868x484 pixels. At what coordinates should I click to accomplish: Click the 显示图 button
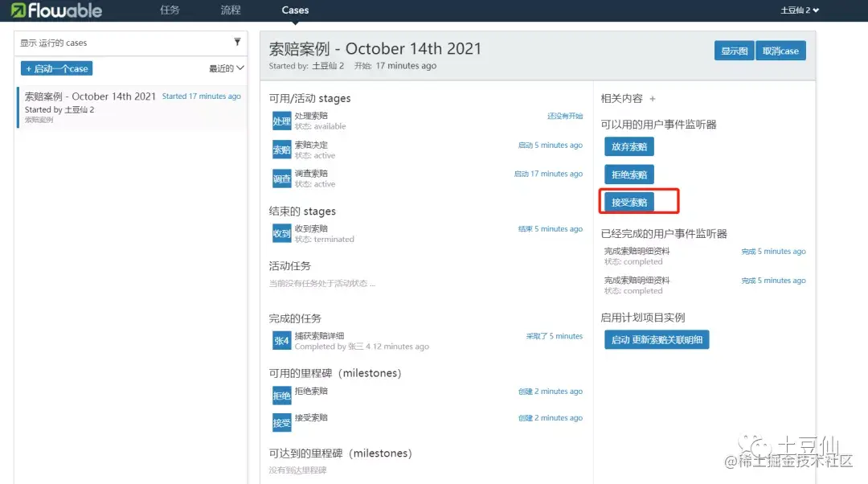[x=734, y=51]
